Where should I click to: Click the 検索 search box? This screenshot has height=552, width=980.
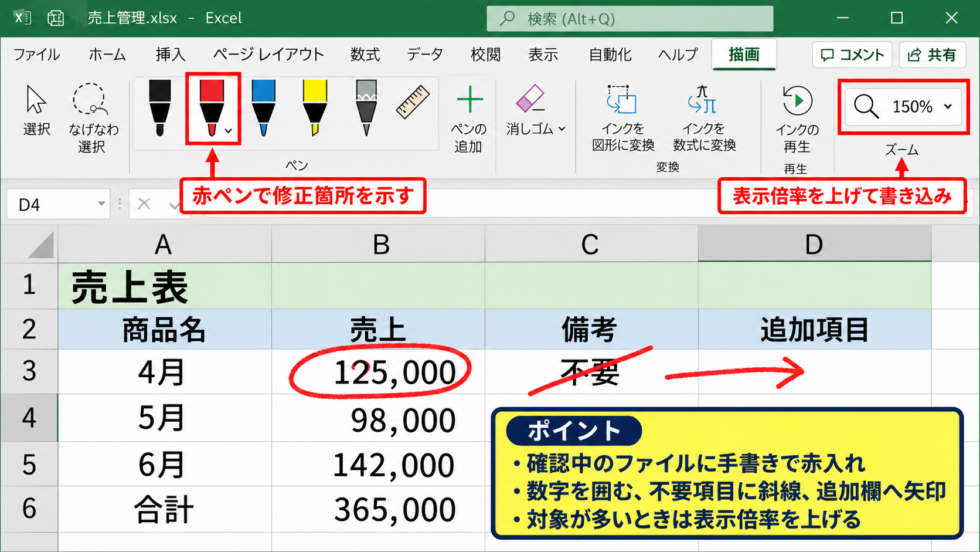tap(629, 19)
